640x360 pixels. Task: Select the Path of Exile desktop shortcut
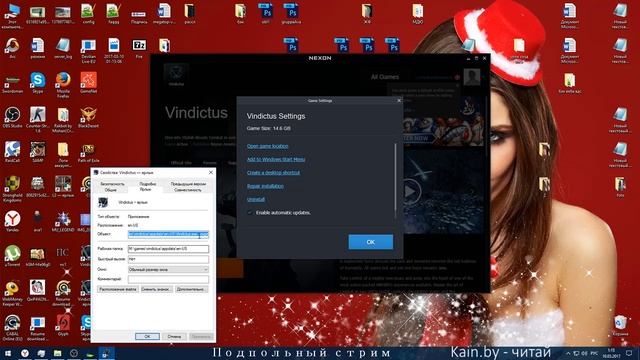[x=88, y=153]
